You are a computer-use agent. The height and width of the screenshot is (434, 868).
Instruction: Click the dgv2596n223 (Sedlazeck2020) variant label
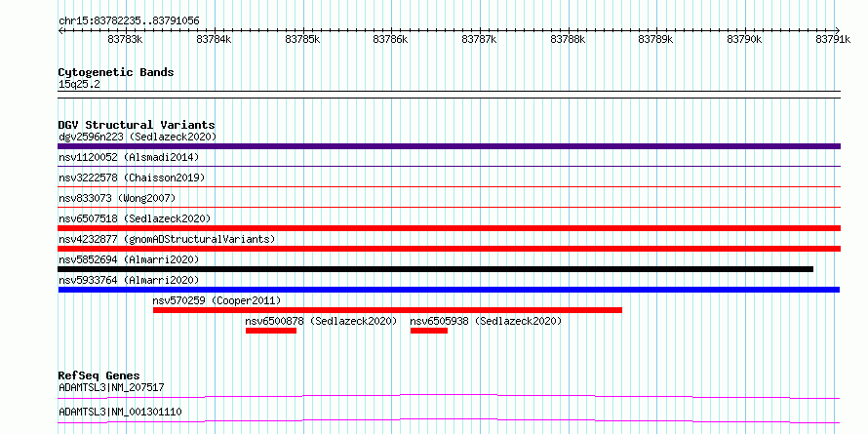click(x=138, y=137)
